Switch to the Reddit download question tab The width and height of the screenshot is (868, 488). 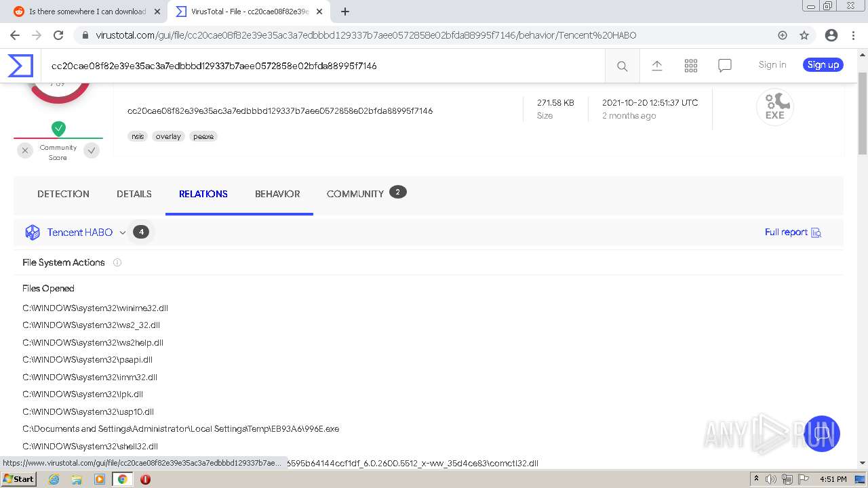pyautogui.click(x=87, y=12)
